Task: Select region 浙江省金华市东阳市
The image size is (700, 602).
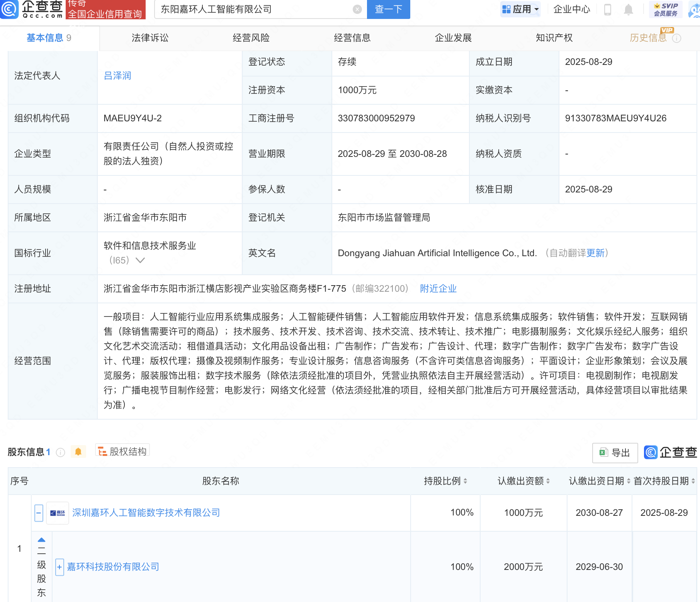Action: [145, 218]
